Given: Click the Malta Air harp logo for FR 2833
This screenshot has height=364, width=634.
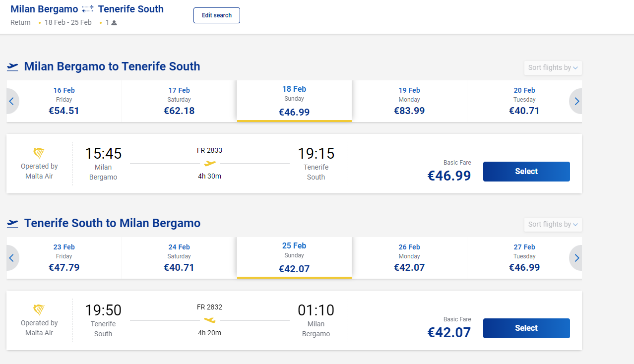Looking at the screenshot, I should coord(39,153).
